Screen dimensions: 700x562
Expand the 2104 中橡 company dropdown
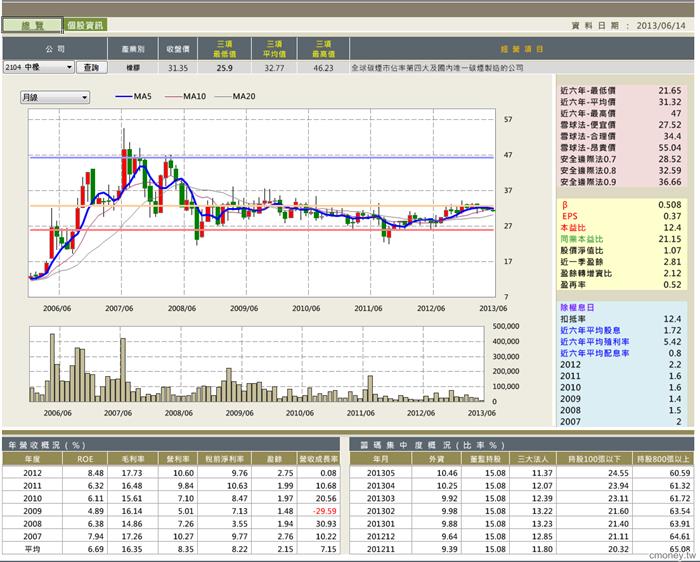pos(38,67)
